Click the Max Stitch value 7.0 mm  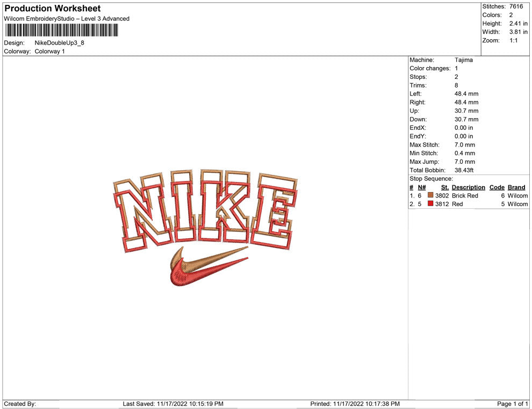pyautogui.click(x=465, y=145)
